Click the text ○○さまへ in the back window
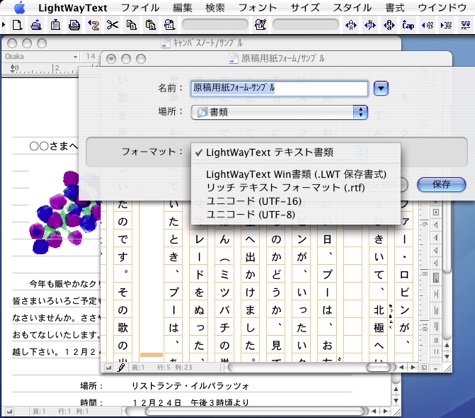The height and width of the screenshot is (418, 475). click(54, 146)
